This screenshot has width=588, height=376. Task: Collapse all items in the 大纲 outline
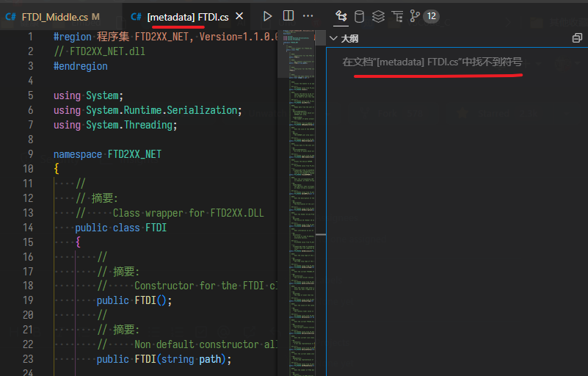pyautogui.click(x=577, y=38)
